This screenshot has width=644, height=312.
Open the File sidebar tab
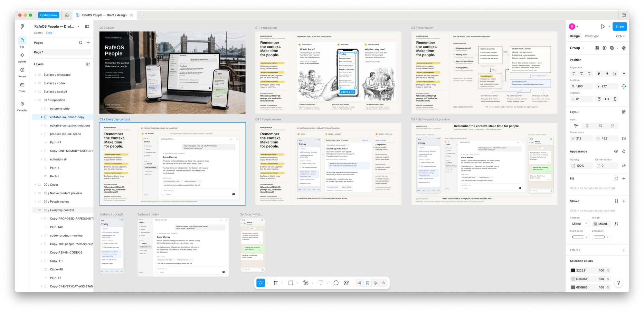22,42
